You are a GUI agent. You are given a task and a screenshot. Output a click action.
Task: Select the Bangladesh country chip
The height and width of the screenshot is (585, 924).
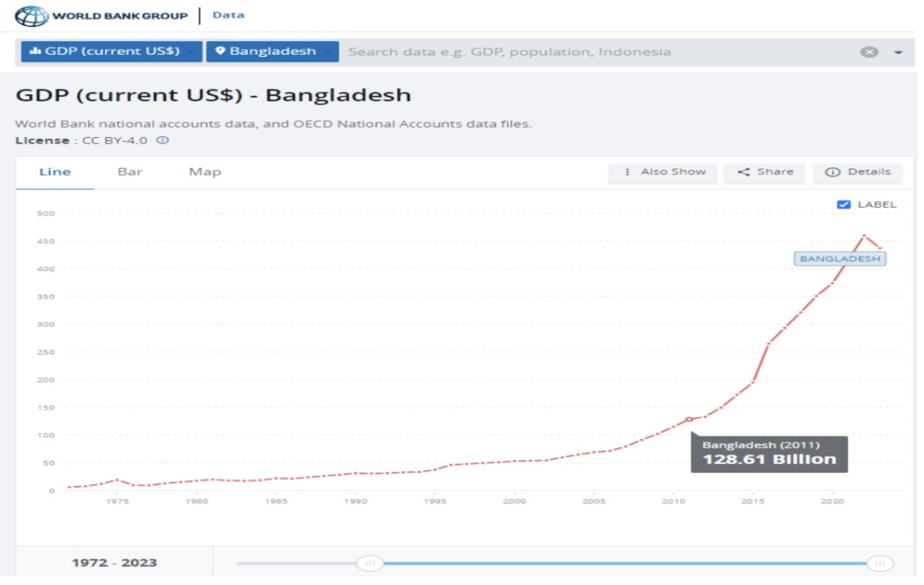coord(272,52)
